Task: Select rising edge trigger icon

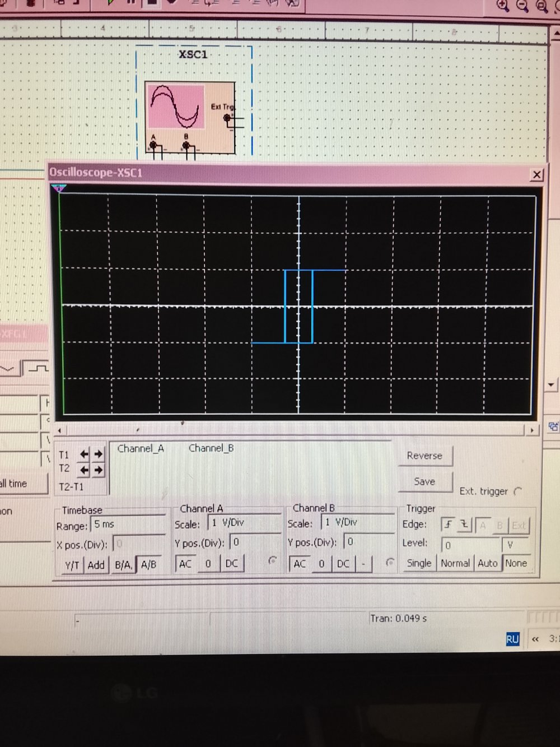Action: pyautogui.click(x=448, y=525)
